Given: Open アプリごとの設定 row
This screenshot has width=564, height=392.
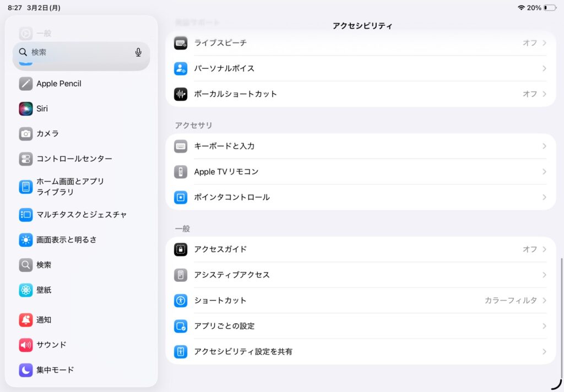Looking at the screenshot, I should [224, 326].
